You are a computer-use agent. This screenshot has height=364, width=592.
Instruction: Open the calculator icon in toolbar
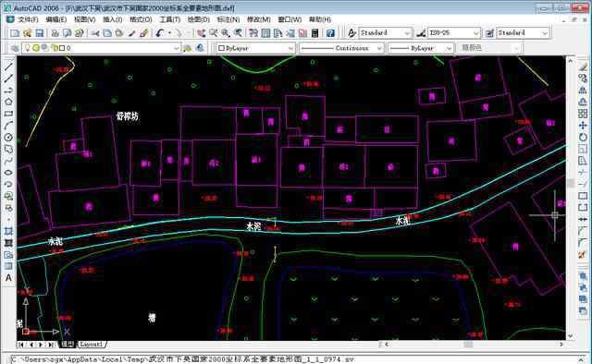click(314, 33)
